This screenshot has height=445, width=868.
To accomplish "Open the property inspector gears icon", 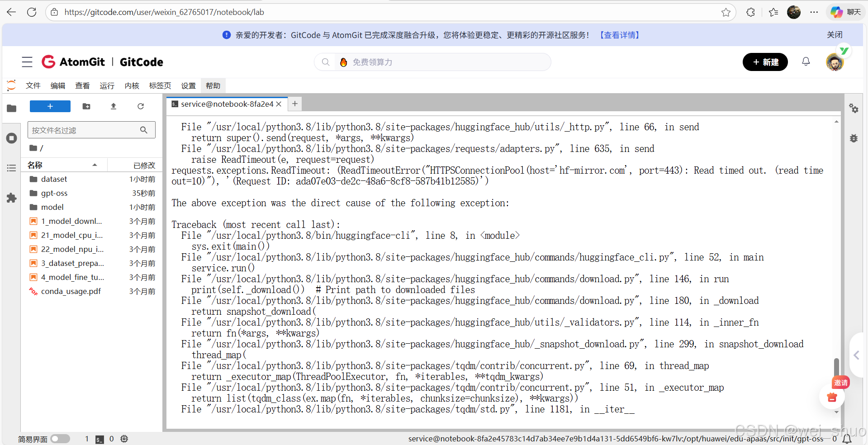I will coord(854,108).
